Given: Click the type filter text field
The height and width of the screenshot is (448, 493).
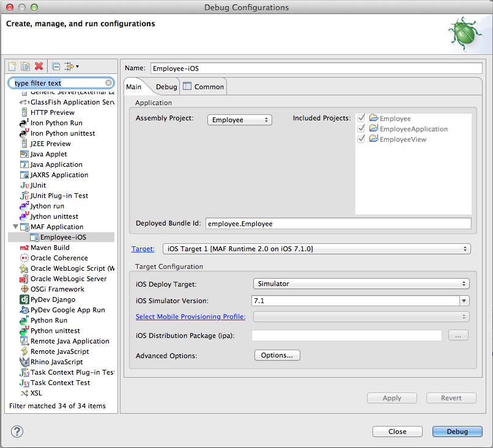Looking at the screenshot, I should click(x=61, y=83).
